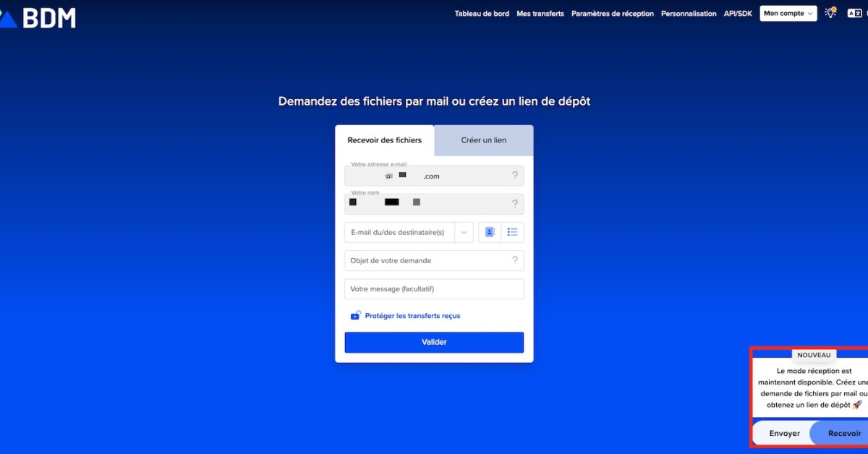The width and height of the screenshot is (868, 454).
Task: Open the address book contacts icon
Action: point(491,232)
